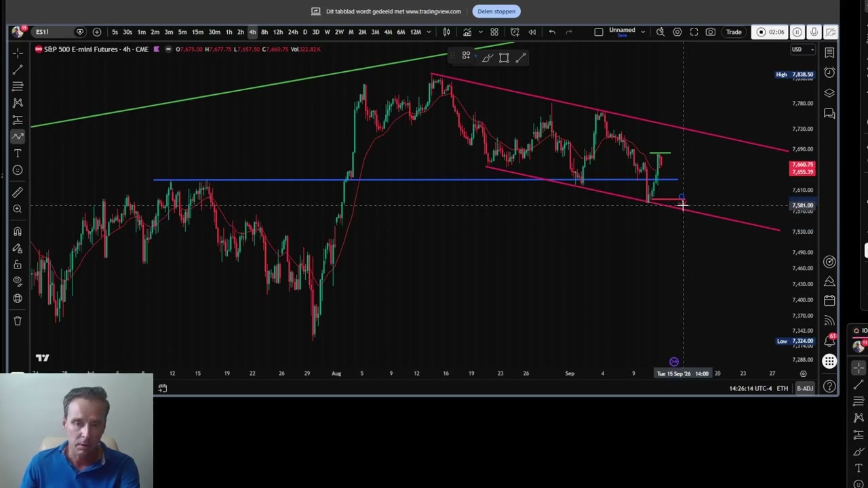
Task: Open the emoji icons tool
Action: 18,170
